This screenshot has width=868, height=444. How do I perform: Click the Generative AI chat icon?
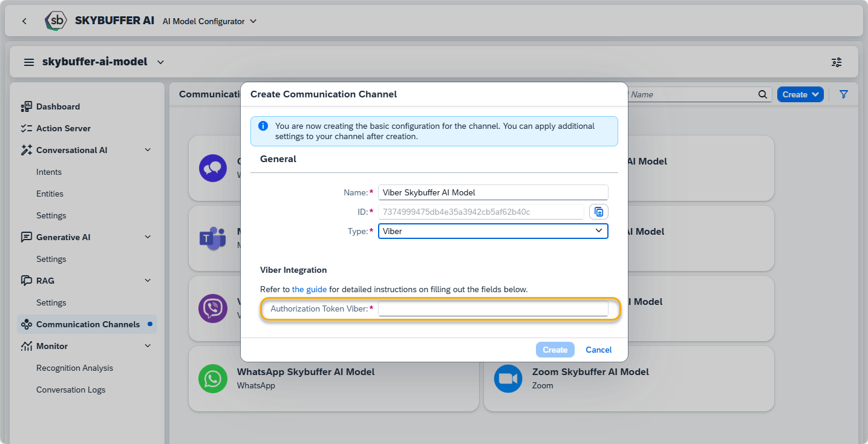coord(26,237)
